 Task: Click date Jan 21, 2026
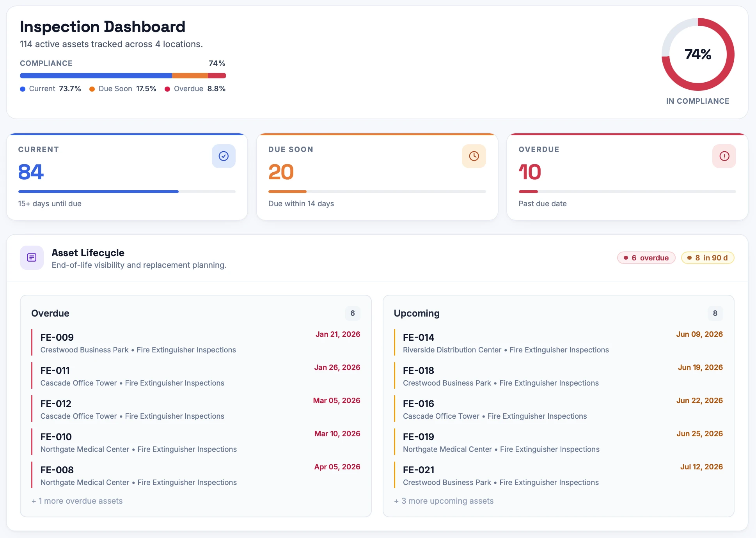(x=338, y=334)
